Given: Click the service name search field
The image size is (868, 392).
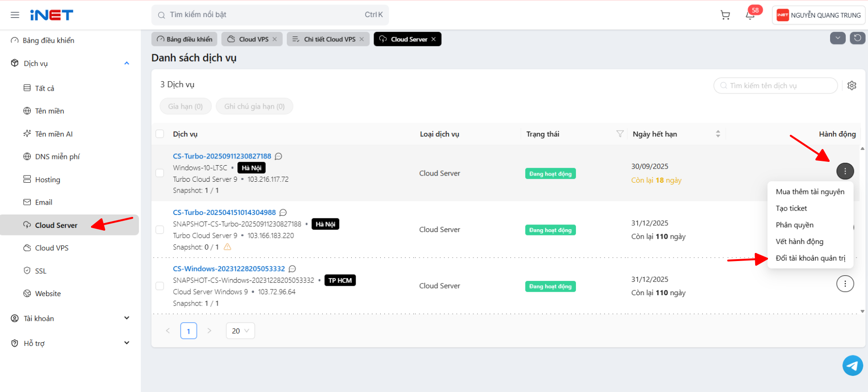Looking at the screenshot, I should (776, 85).
